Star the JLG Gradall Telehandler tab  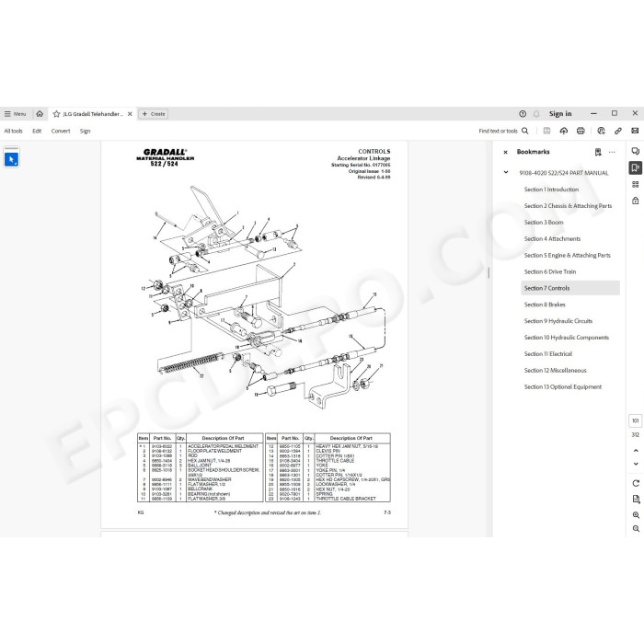tap(56, 114)
